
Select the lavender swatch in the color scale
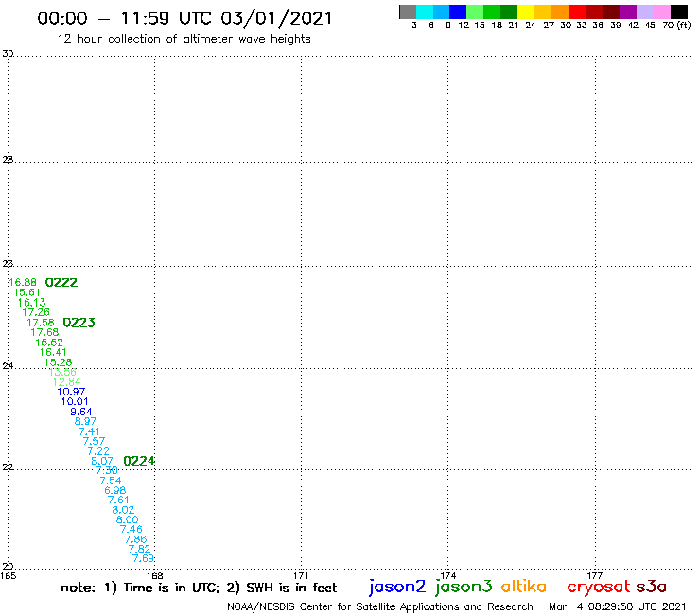(x=644, y=11)
